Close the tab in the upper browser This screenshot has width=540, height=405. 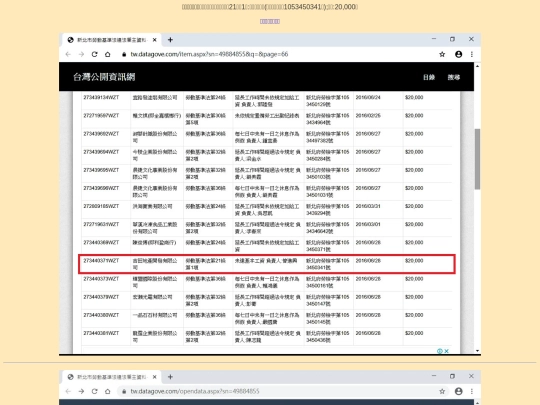click(x=155, y=40)
